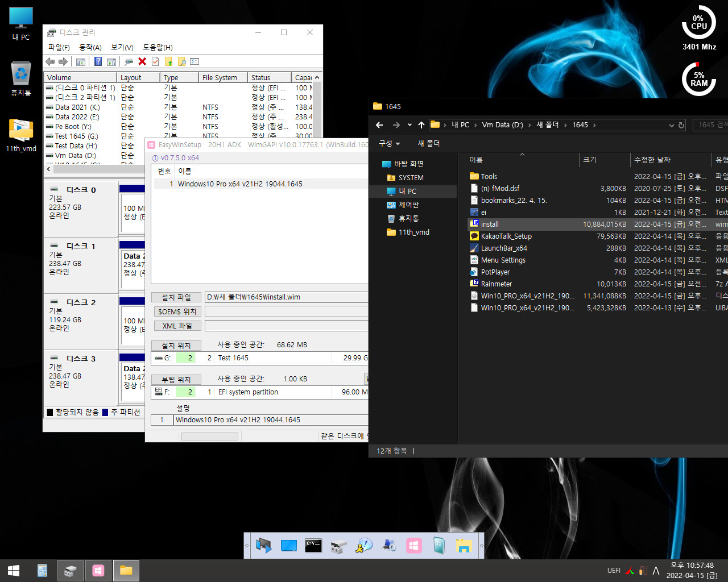The width and height of the screenshot is (728, 582).
Task: Open 파일(F) menu in Disk Management
Action: tap(59, 47)
